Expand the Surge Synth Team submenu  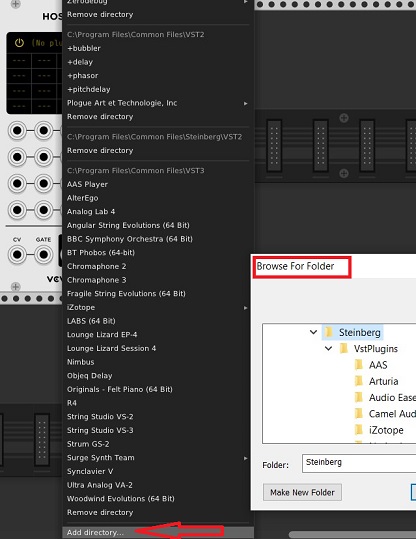[x=158, y=458]
